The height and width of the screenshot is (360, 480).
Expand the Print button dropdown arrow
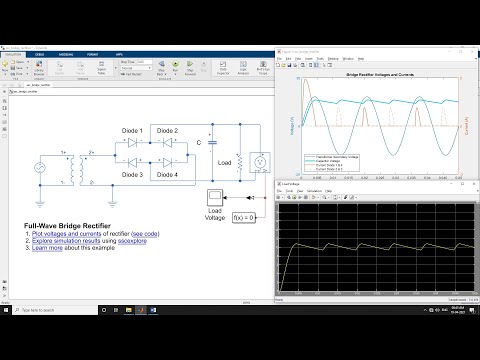tap(28, 74)
